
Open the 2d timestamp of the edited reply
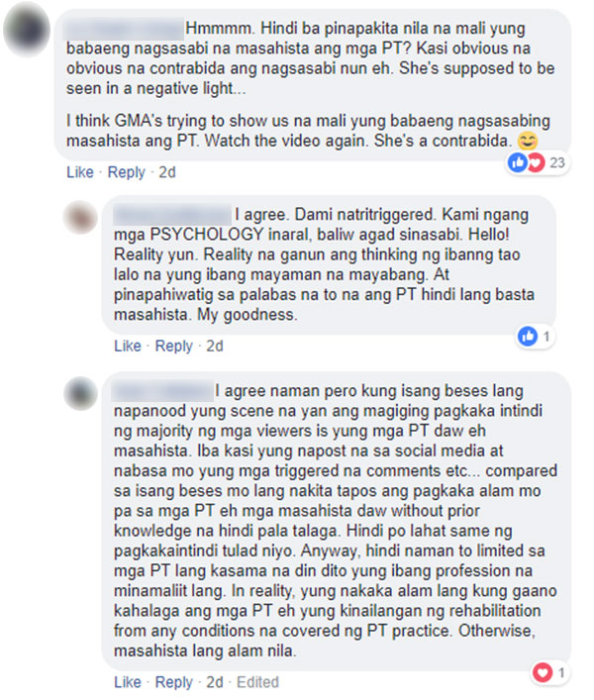215,682
